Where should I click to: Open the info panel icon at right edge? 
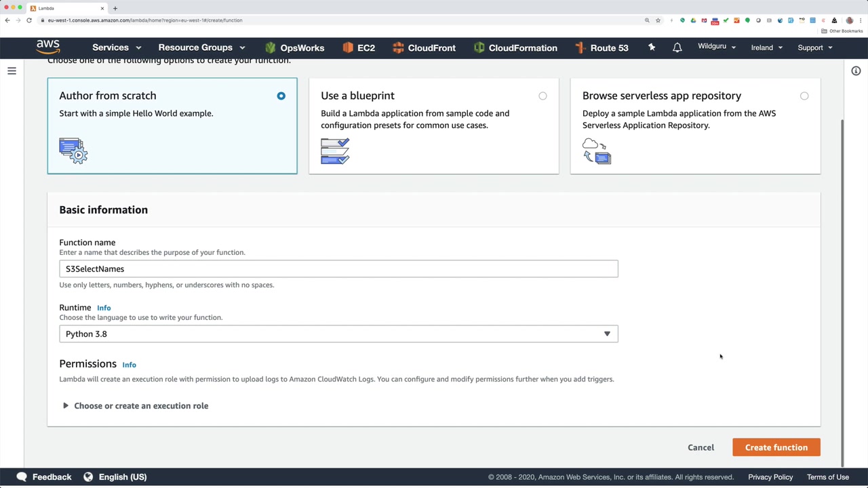click(856, 71)
